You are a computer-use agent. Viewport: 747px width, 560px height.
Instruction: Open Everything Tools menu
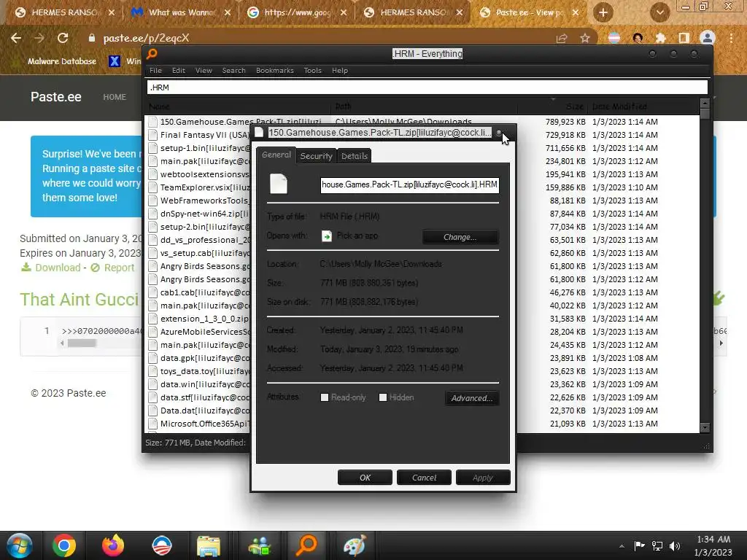click(312, 71)
